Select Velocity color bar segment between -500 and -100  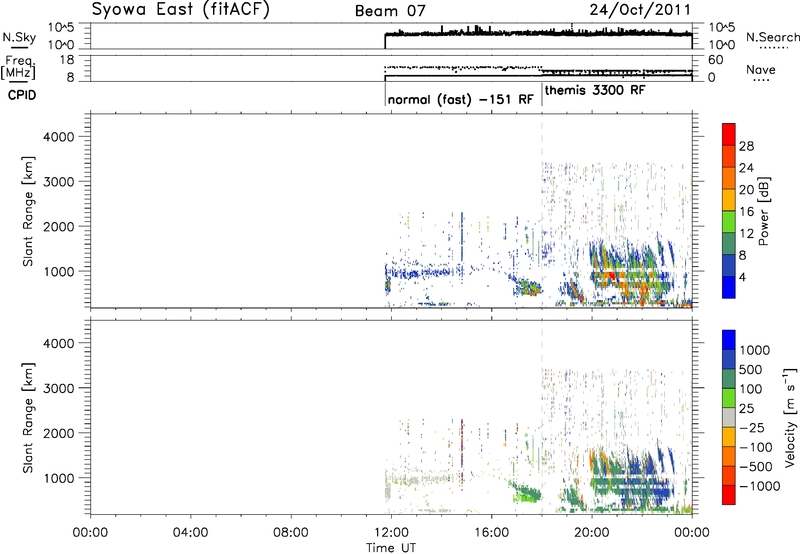(729, 456)
